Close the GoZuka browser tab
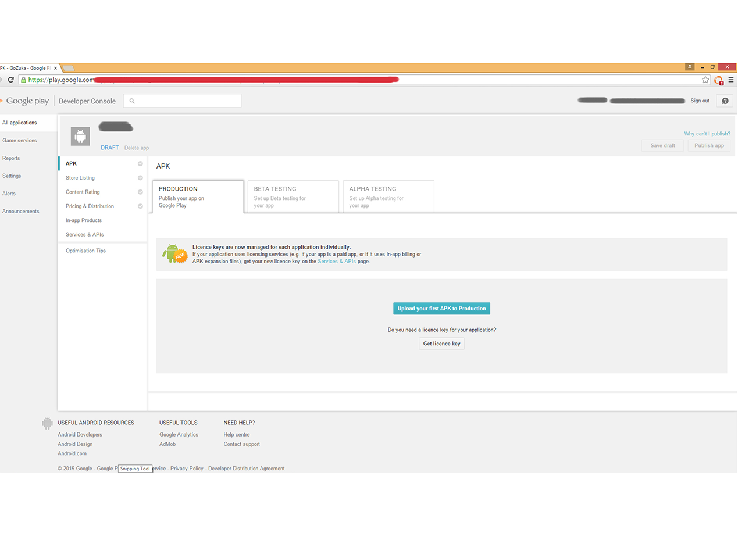The image size is (756, 540). (55, 68)
